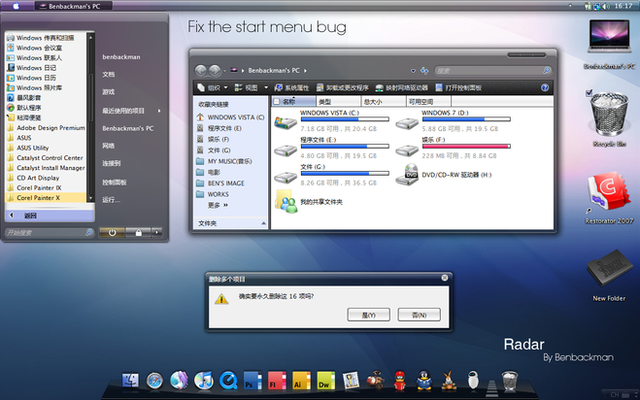Click 返回 to go back in start menu

click(49, 216)
